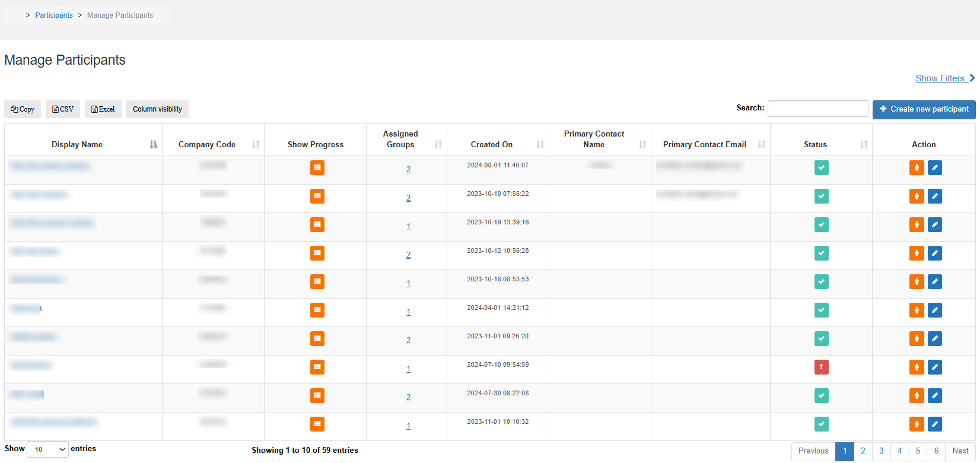The width and height of the screenshot is (980, 463).
Task: Open progress icon for row created 2024-07-10 09:54:59
Action: click(x=317, y=367)
